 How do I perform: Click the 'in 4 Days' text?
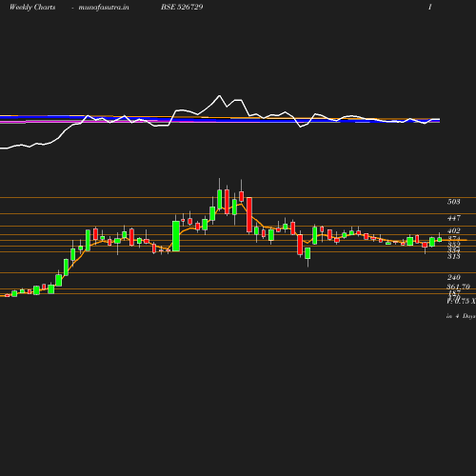click(x=461, y=316)
